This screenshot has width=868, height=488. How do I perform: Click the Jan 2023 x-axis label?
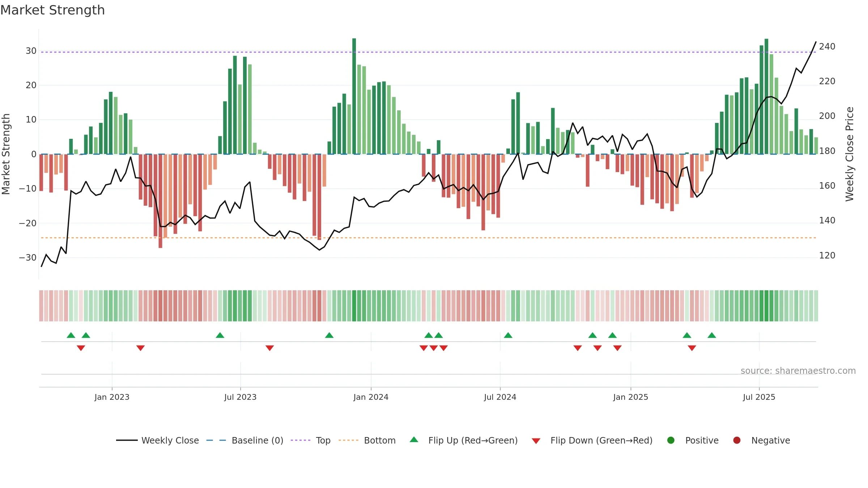coord(112,397)
